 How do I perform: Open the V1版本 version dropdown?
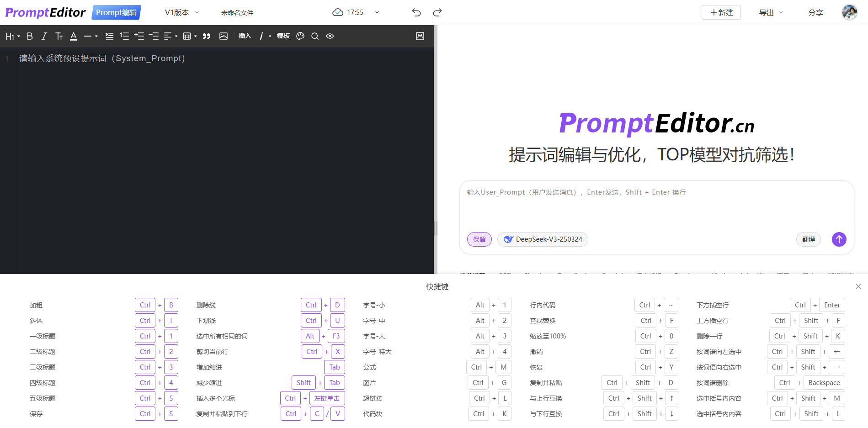pyautogui.click(x=181, y=12)
